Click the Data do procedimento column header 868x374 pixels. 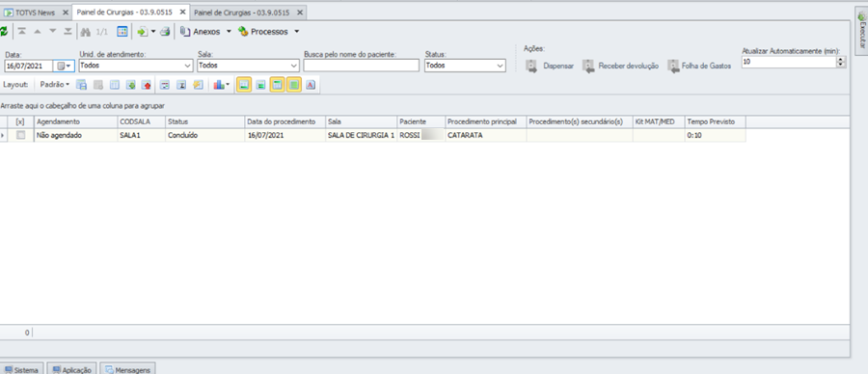pos(285,121)
